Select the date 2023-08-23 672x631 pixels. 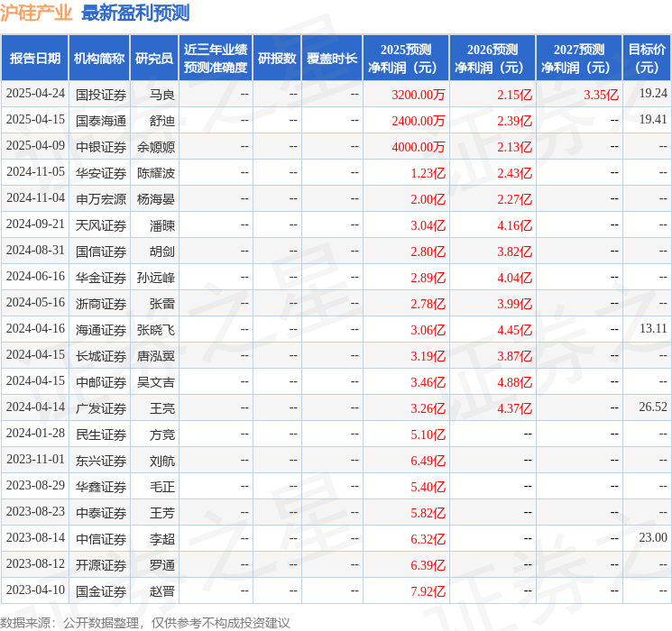click(x=35, y=512)
